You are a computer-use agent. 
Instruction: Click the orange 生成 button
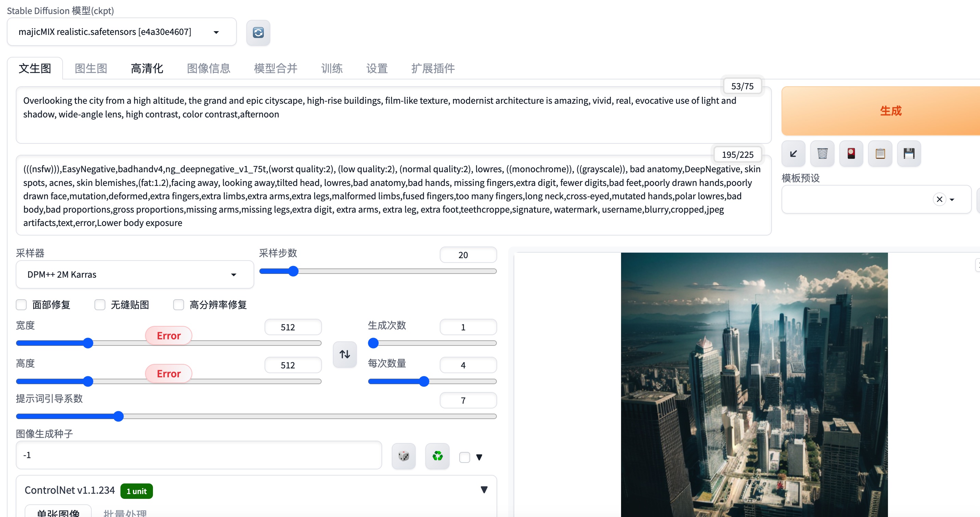coord(881,111)
